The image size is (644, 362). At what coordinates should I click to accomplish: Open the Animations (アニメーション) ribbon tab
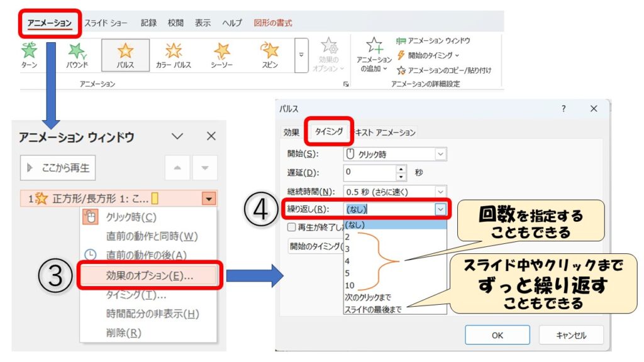tap(50, 23)
